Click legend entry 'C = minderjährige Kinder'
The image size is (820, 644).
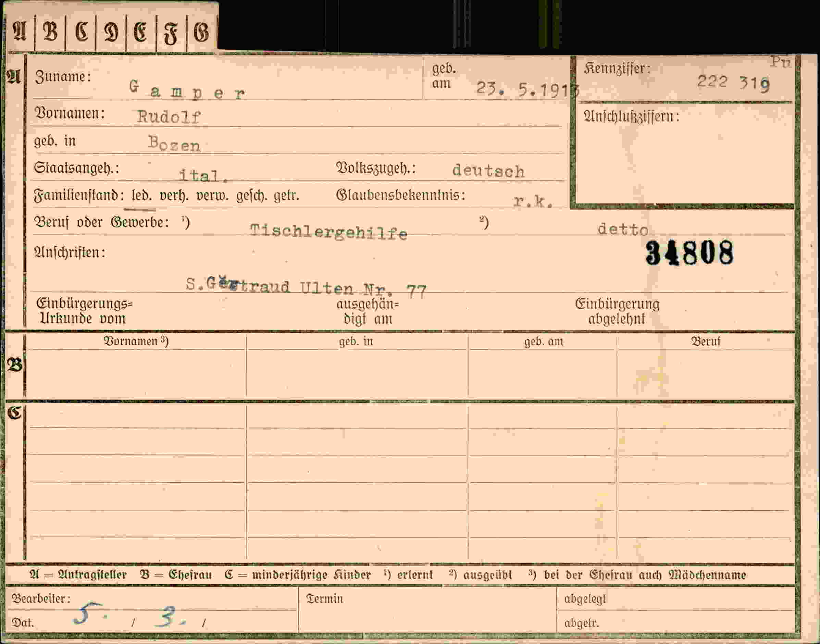298,575
